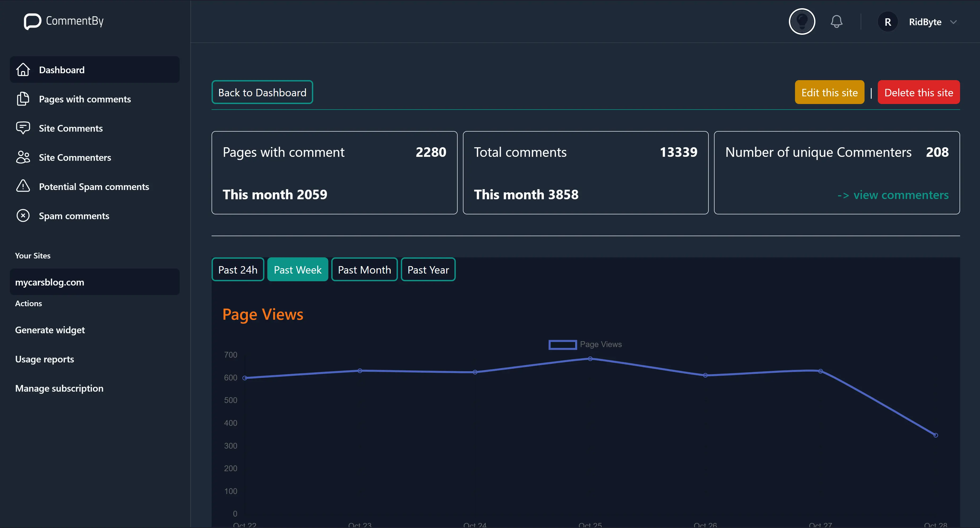Click the Back to Dashboard button

(262, 92)
